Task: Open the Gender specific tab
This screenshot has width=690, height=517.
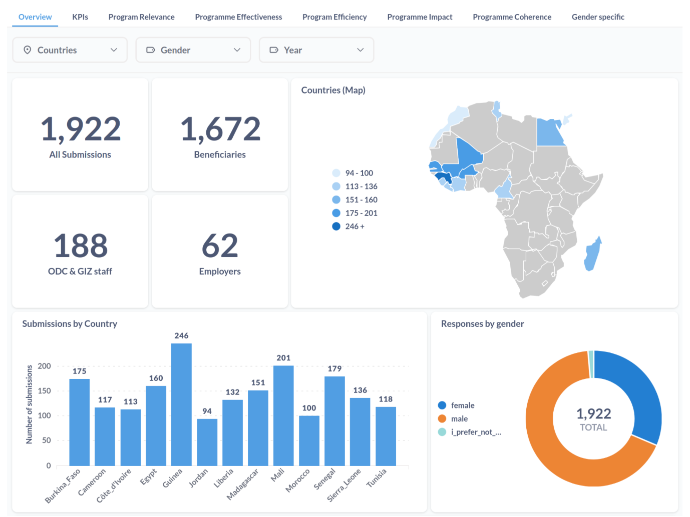Action: click(598, 17)
